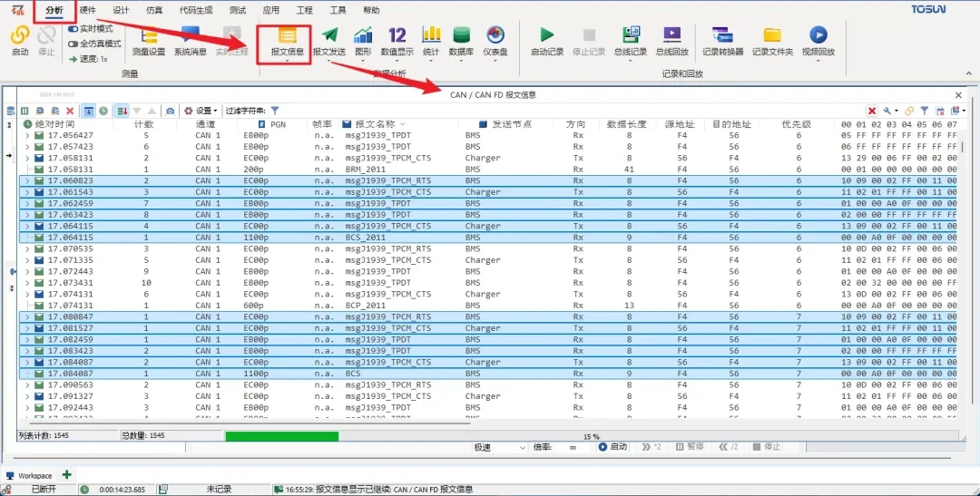Toggle 实时模式 real-time mode

coord(90,29)
